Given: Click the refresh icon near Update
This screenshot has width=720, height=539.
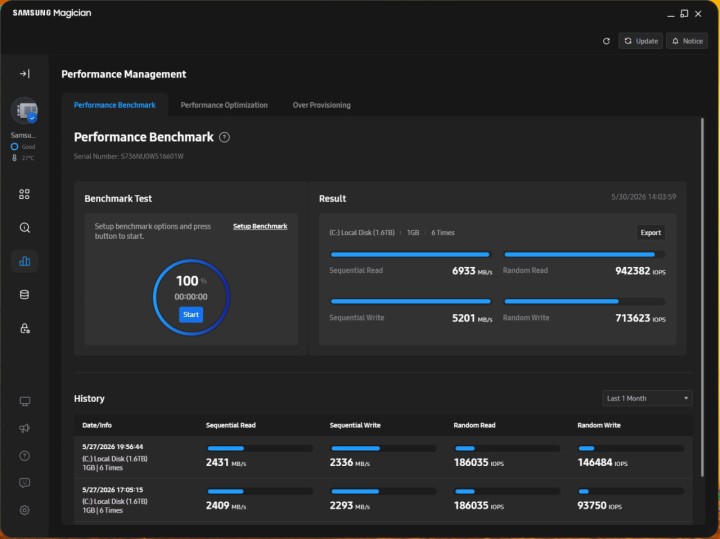Looking at the screenshot, I should point(606,41).
